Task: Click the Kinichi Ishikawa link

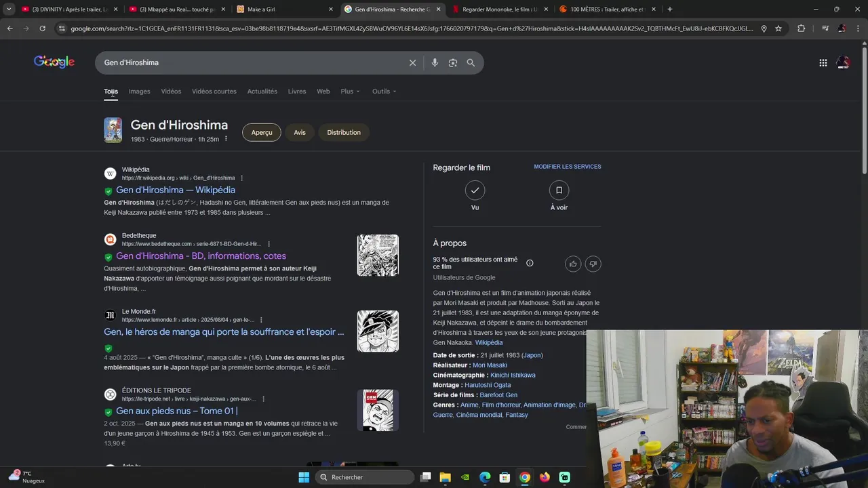Action: pos(513,375)
